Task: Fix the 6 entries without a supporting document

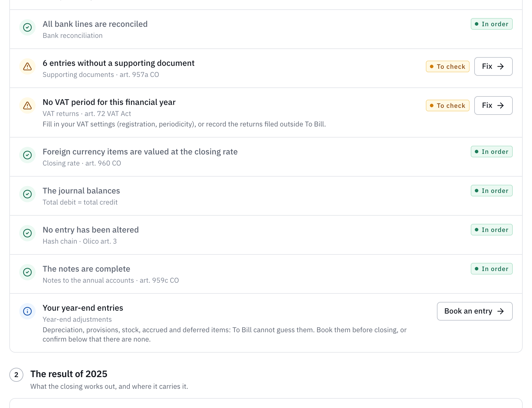Action: click(x=493, y=66)
